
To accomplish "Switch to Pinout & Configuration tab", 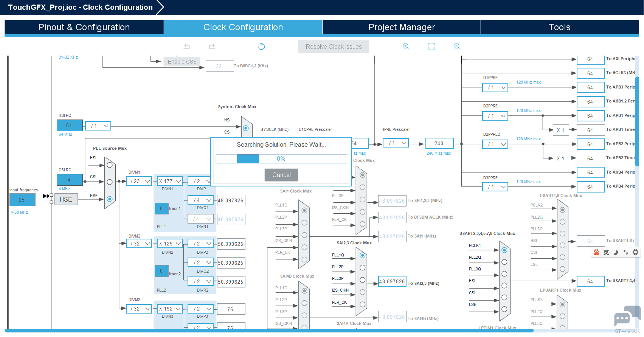I will (84, 27).
